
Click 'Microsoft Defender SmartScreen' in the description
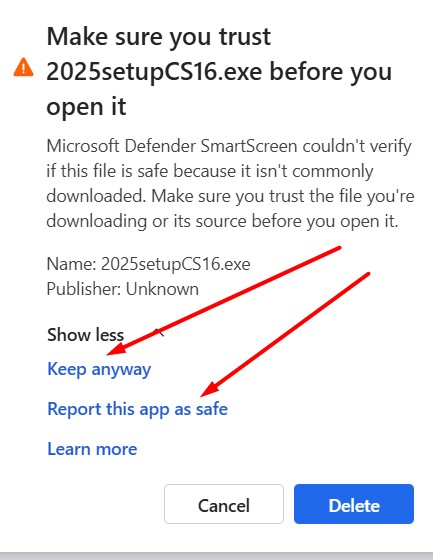click(172, 146)
